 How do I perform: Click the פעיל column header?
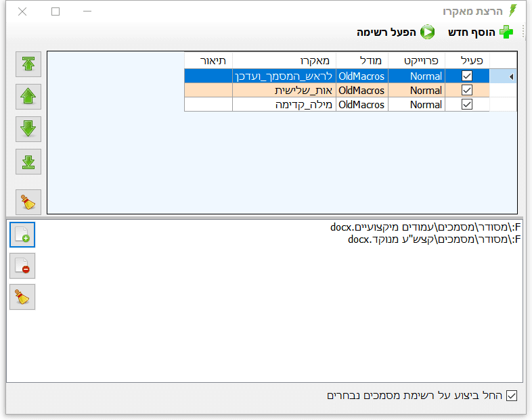[467, 61]
